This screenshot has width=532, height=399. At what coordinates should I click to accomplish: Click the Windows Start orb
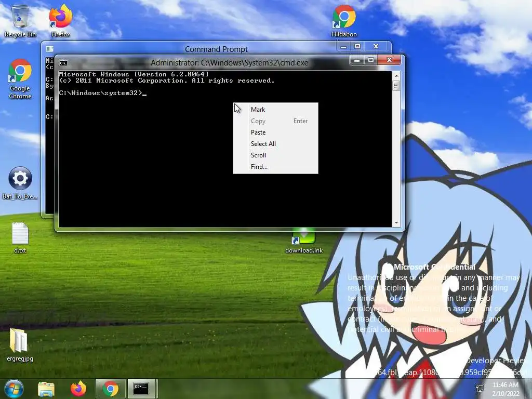click(14, 389)
